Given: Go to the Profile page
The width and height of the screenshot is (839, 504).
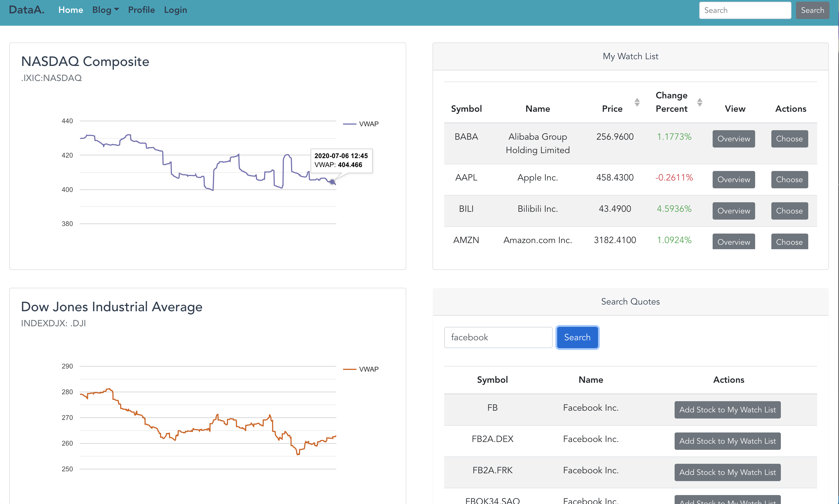Looking at the screenshot, I should [141, 10].
